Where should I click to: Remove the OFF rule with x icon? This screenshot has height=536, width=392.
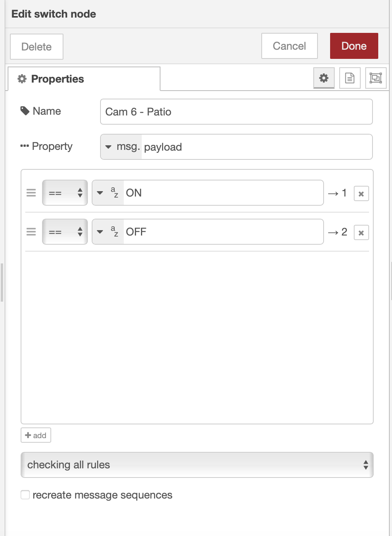pos(361,233)
